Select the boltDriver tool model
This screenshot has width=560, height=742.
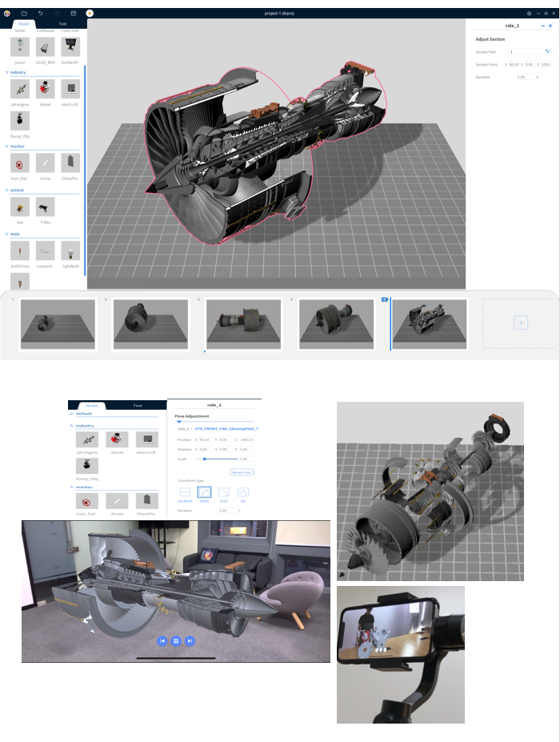click(20, 251)
